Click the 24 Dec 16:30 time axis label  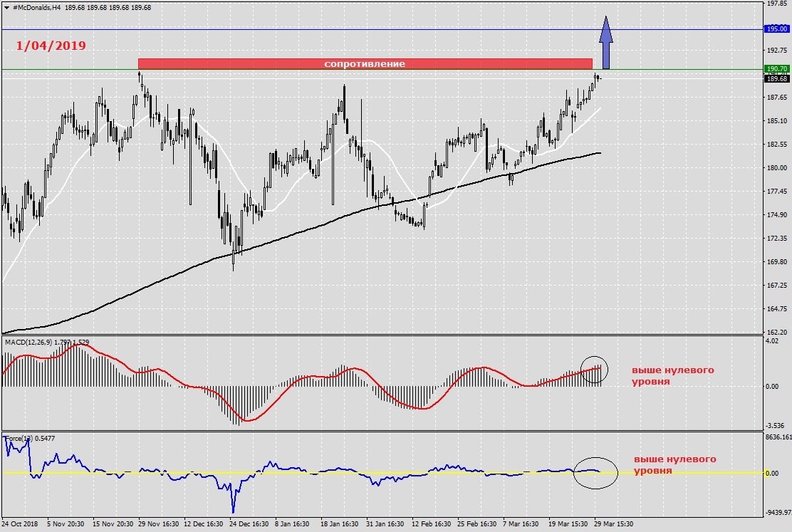249,523
